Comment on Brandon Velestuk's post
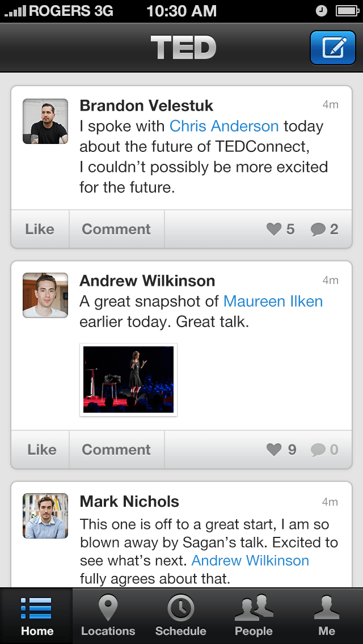 [x=116, y=229]
